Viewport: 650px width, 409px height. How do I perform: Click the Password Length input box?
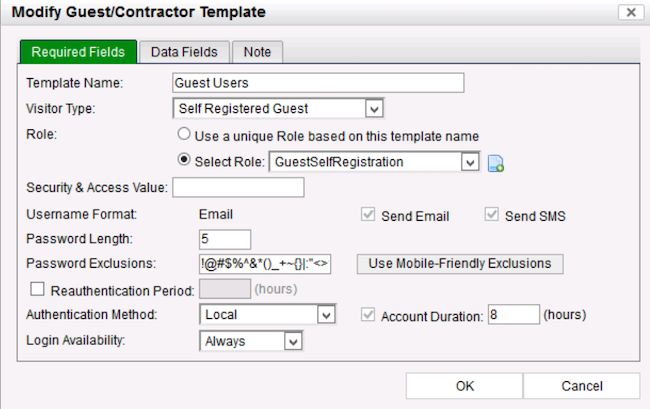[x=225, y=240]
